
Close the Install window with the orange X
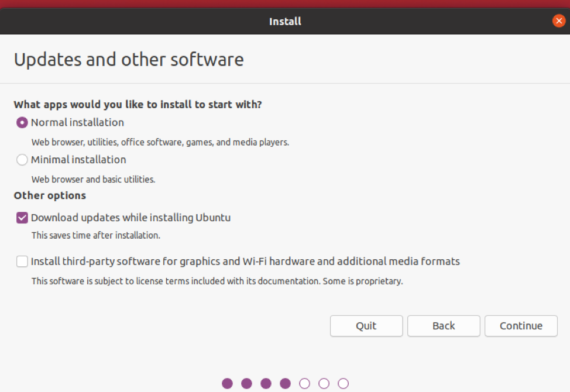[558, 22]
